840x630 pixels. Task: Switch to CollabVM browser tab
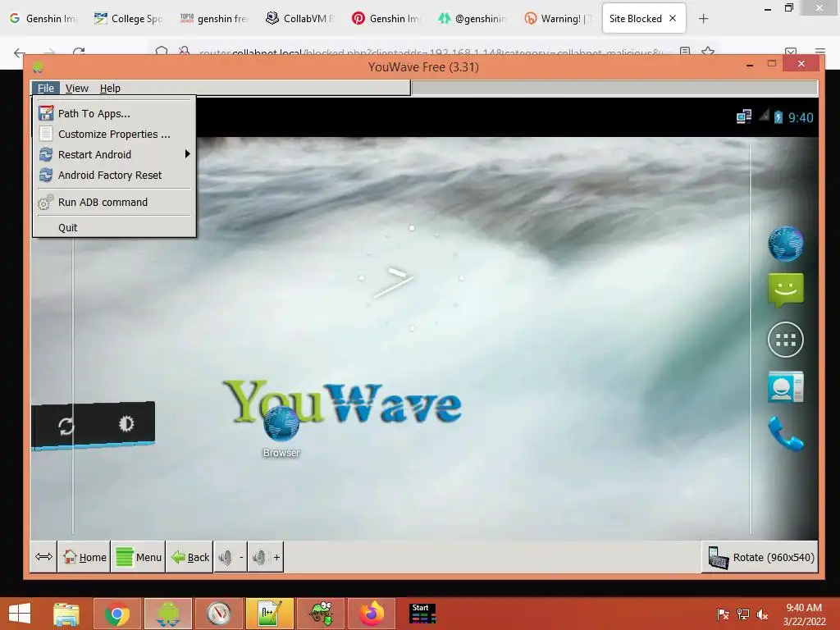tap(299, 18)
